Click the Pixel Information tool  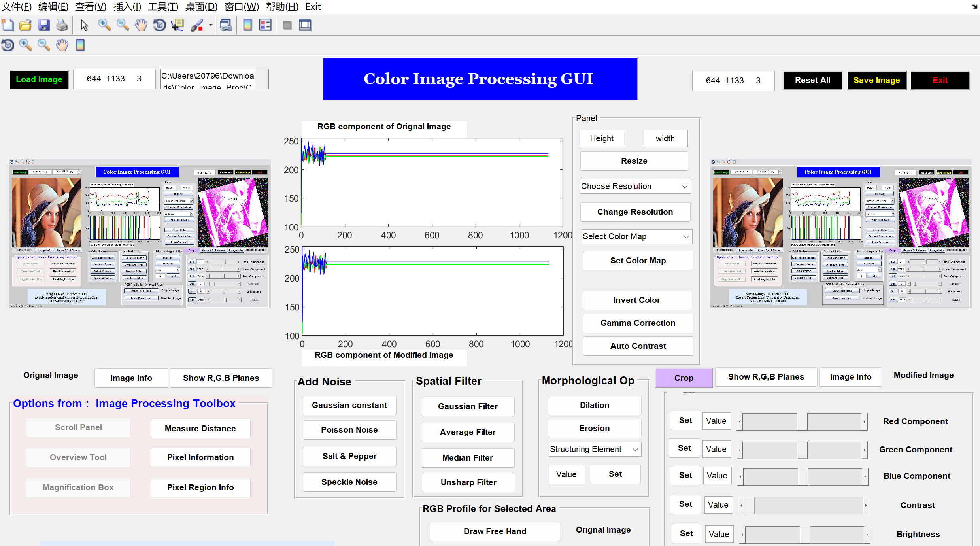click(x=200, y=457)
